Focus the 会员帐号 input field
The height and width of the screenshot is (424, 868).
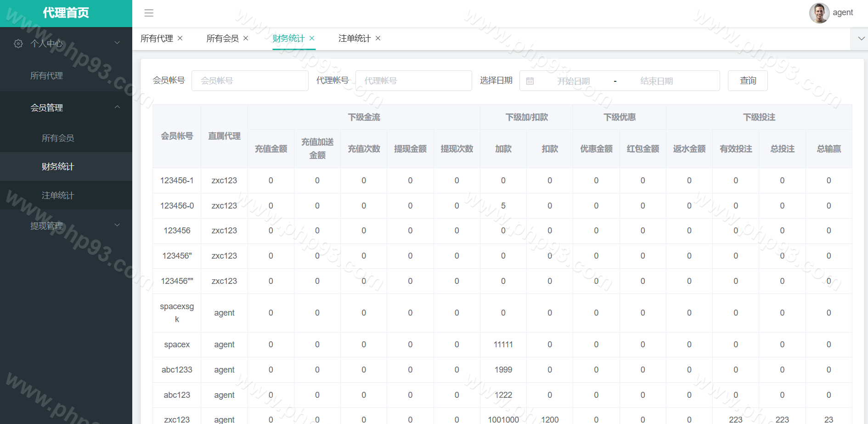250,81
